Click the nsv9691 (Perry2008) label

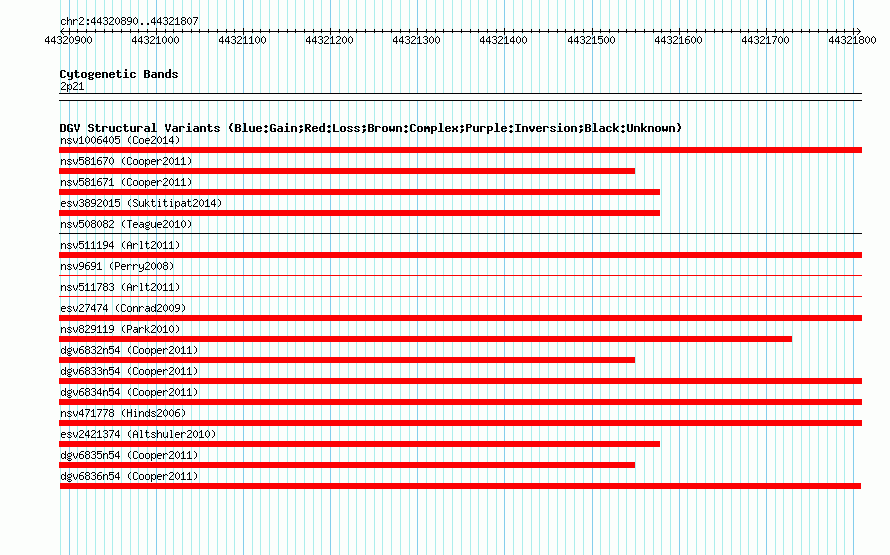pos(117,266)
